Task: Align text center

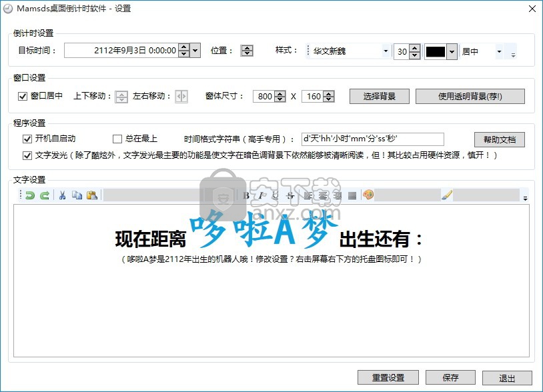Action: [322, 195]
